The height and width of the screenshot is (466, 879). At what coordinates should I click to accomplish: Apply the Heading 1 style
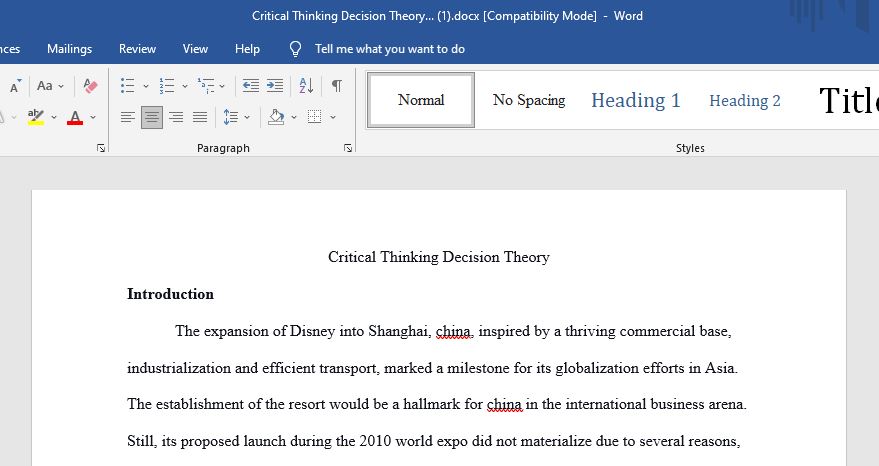click(636, 100)
